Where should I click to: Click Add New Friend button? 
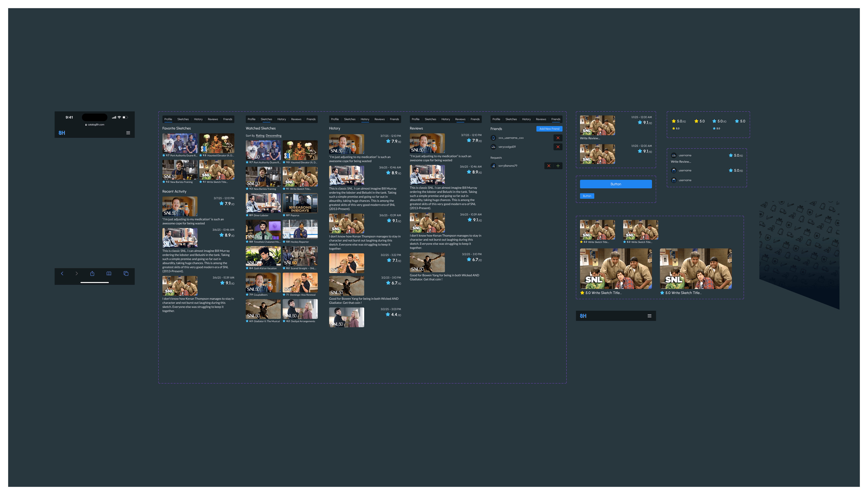[x=549, y=129]
